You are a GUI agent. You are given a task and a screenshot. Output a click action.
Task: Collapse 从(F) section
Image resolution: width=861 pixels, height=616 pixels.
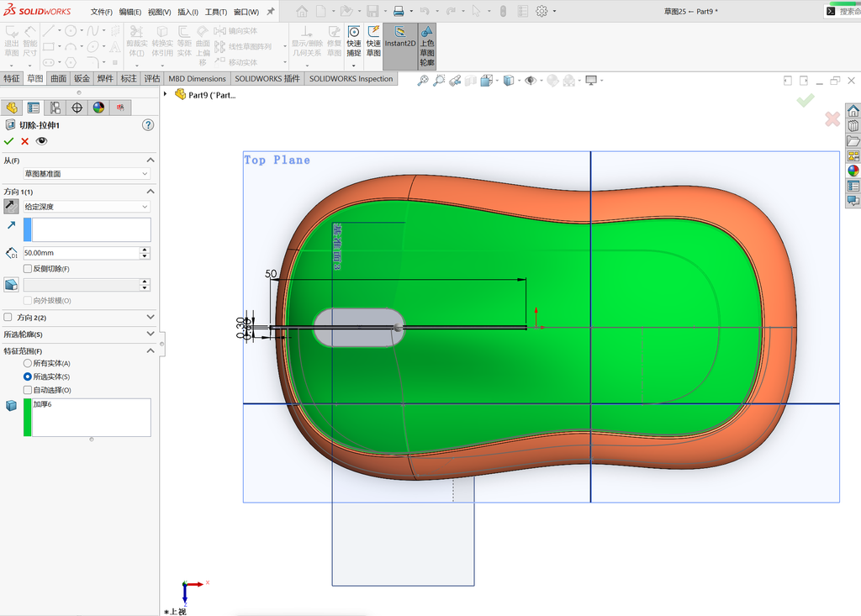[x=151, y=161]
